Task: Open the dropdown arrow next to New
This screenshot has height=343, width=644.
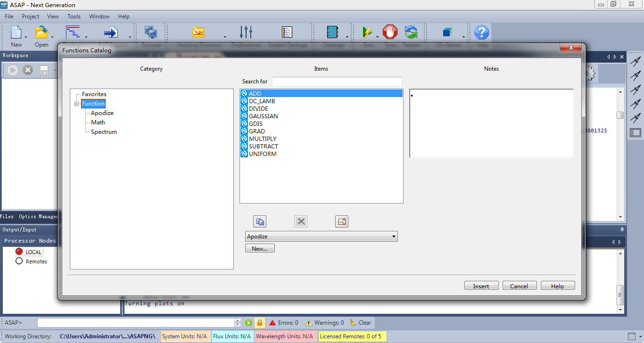Action: click(x=26, y=37)
